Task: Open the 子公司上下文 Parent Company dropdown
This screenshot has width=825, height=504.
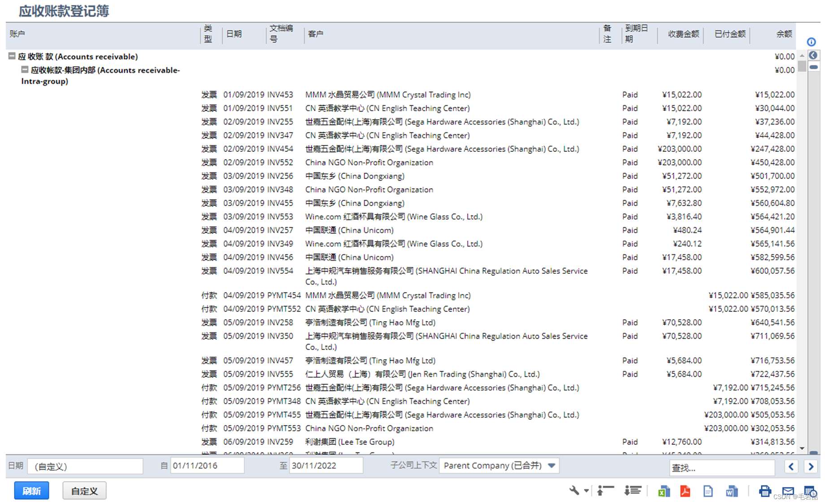Action: [x=499, y=465]
